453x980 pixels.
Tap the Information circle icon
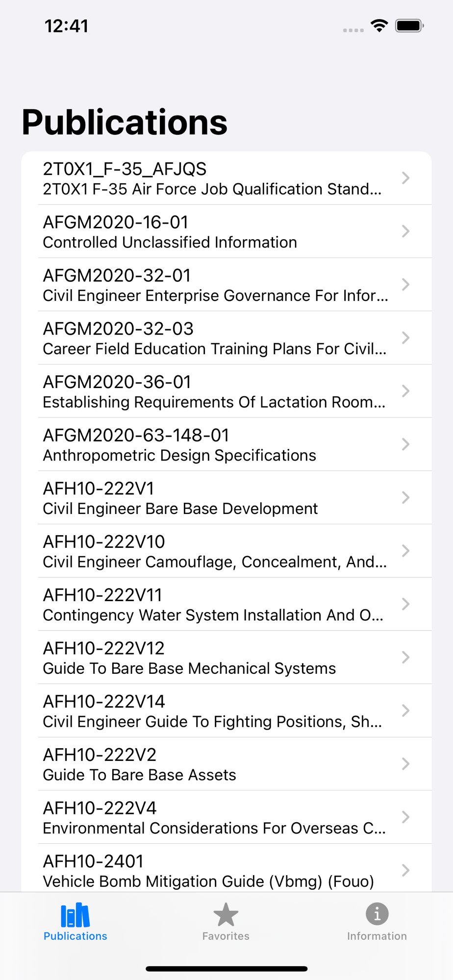(377, 914)
